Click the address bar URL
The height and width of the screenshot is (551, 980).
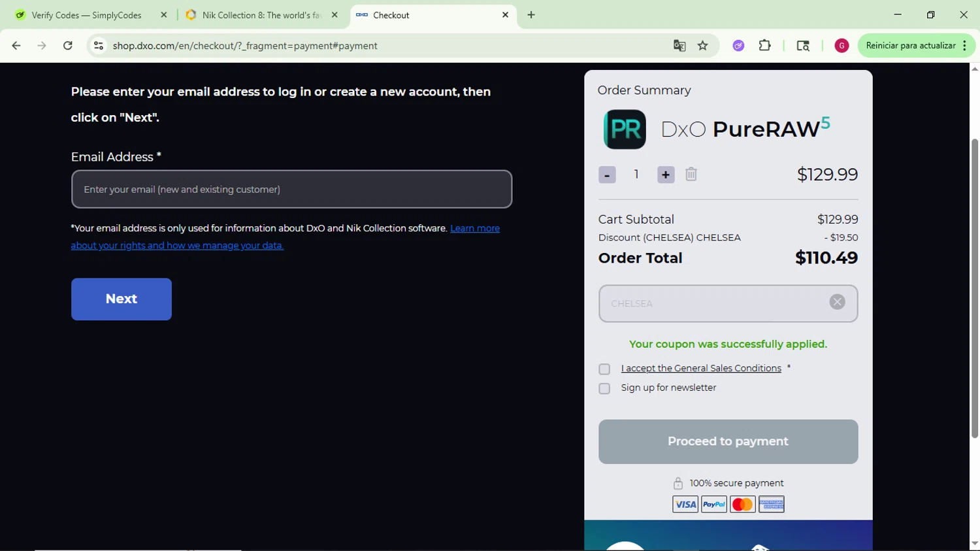pos(245,46)
